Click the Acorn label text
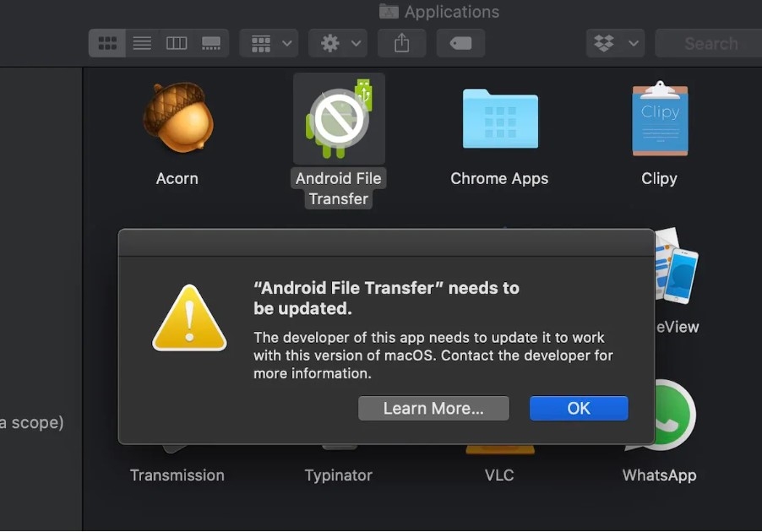Image resolution: width=762 pixels, height=532 pixels. point(177,179)
